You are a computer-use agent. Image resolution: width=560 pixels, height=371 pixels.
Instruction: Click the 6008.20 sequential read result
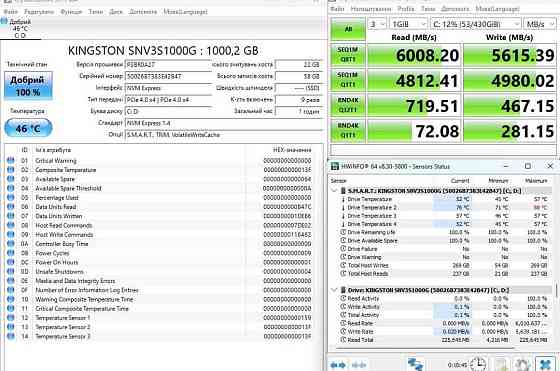click(x=414, y=55)
